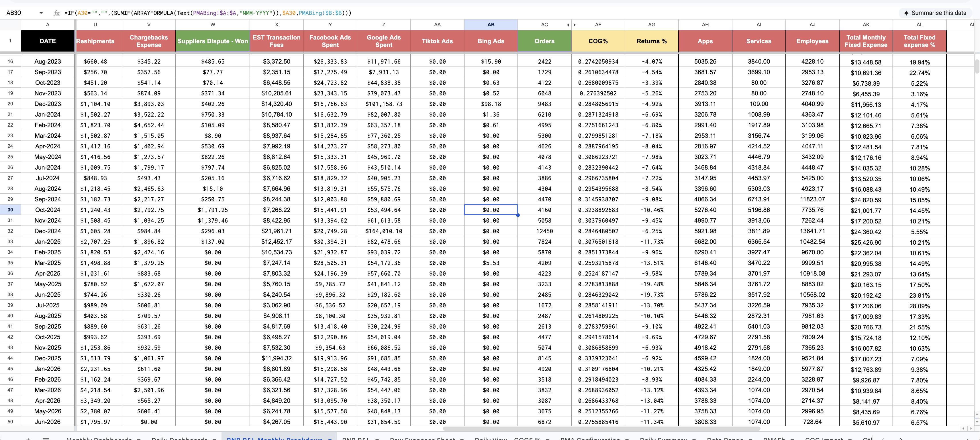Open the name box dropdown arrow

41,13
